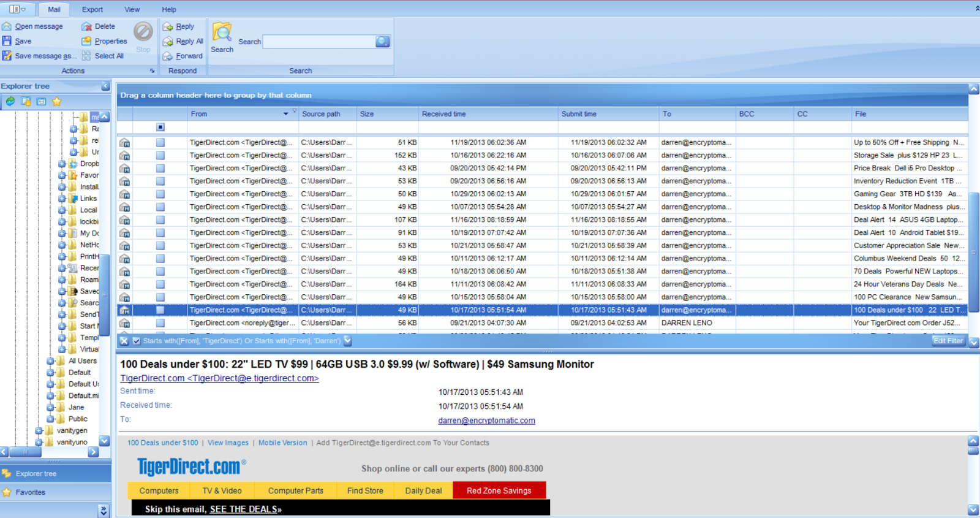Toggle the header row select-all checkbox
This screenshot has width=980, height=518.
click(160, 127)
